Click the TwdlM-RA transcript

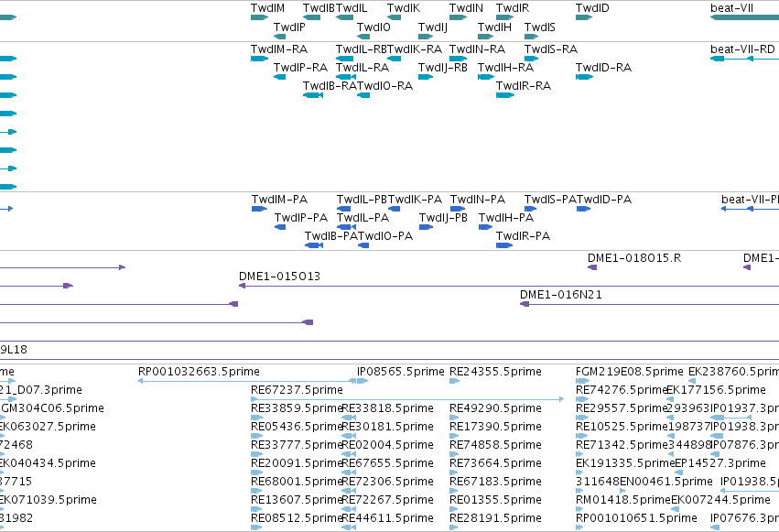(259, 59)
